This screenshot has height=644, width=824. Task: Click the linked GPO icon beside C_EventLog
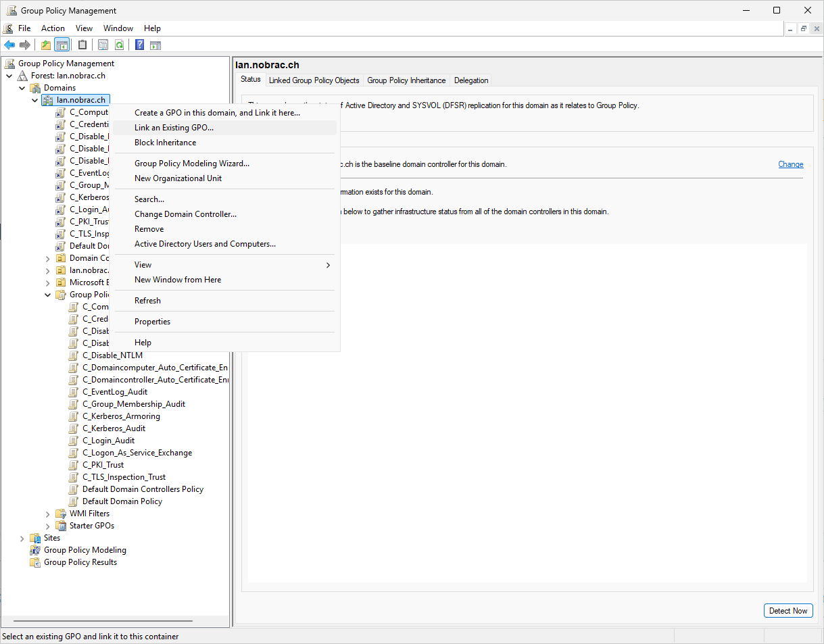point(61,173)
